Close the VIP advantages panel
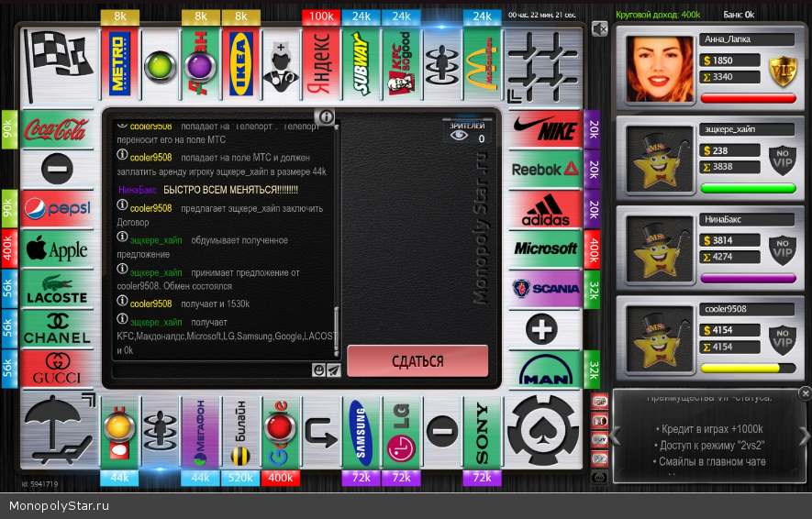812x519 pixels. pyautogui.click(x=806, y=393)
